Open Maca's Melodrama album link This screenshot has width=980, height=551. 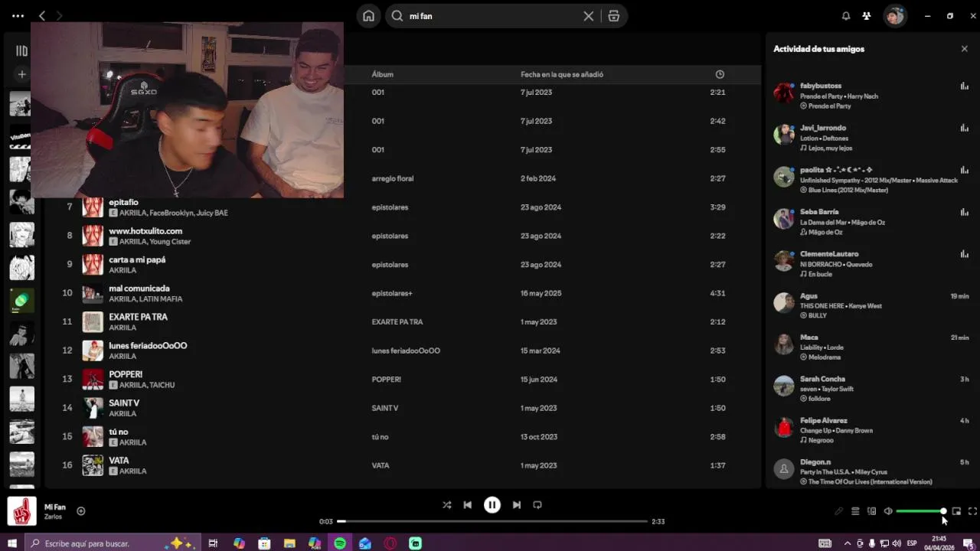pos(825,357)
